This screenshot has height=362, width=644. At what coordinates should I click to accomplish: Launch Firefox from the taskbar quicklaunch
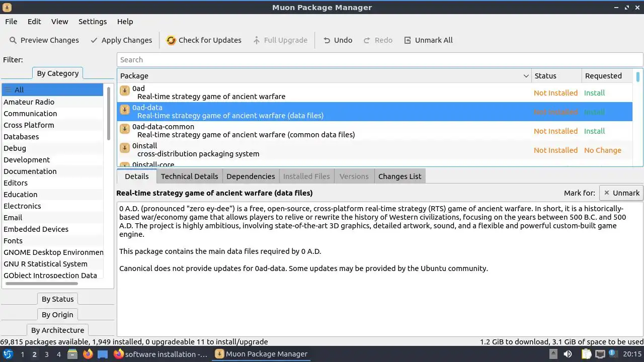pos(88,354)
